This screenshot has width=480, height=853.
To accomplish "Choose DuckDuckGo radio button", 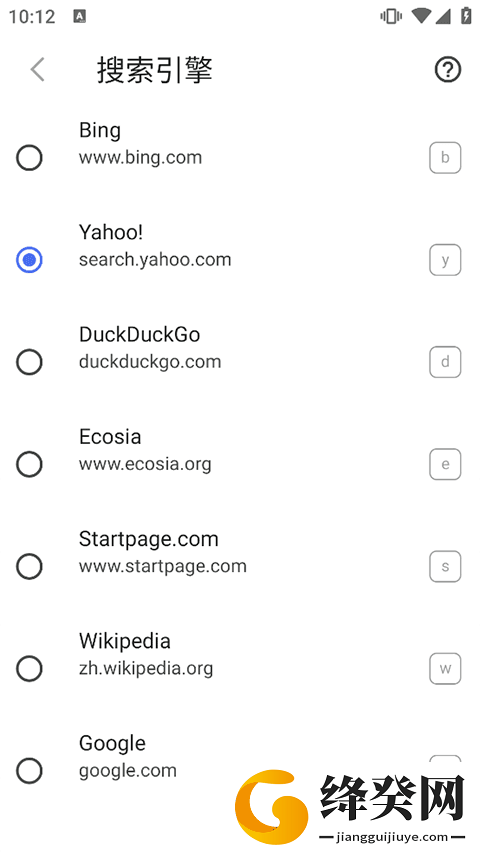I will [29, 362].
